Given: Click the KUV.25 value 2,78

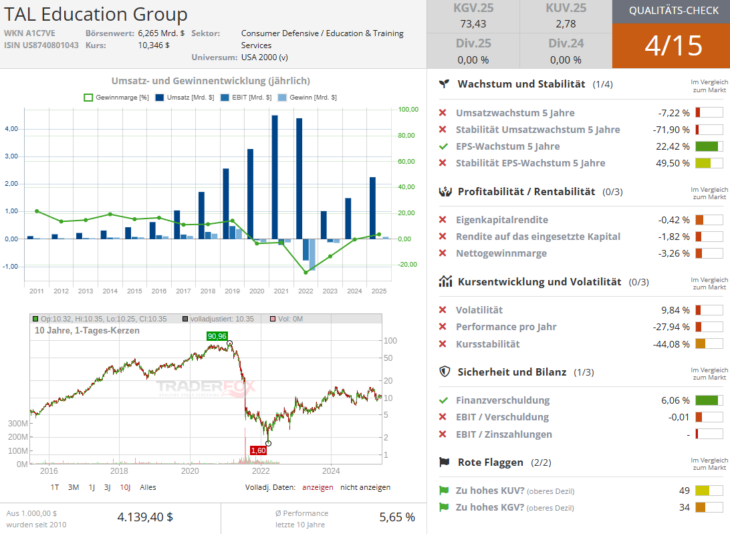Looking at the screenshot, I should (566, 24).
